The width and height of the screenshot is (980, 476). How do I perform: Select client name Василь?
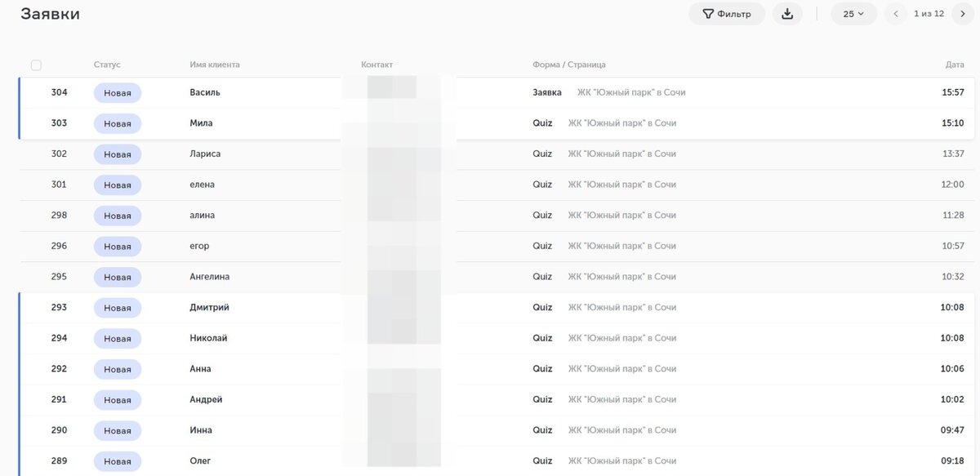pos(205,92)
